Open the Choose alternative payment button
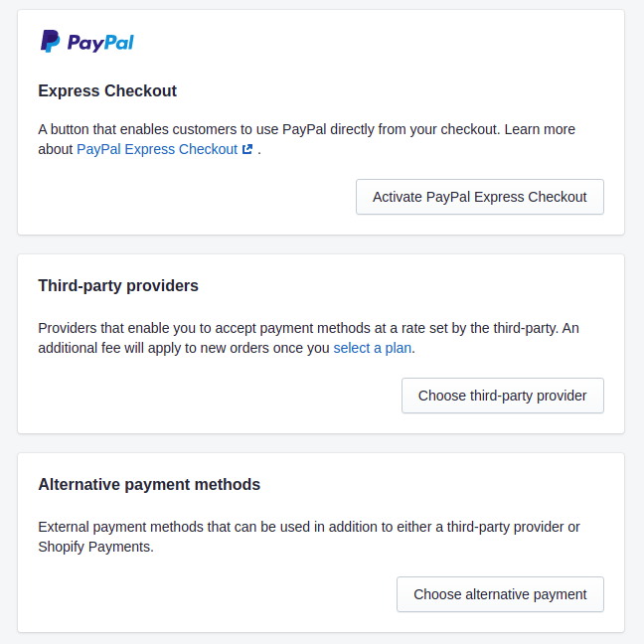This screenshot has width=644, height=644. pyautogui.click(x=500, y=594)
